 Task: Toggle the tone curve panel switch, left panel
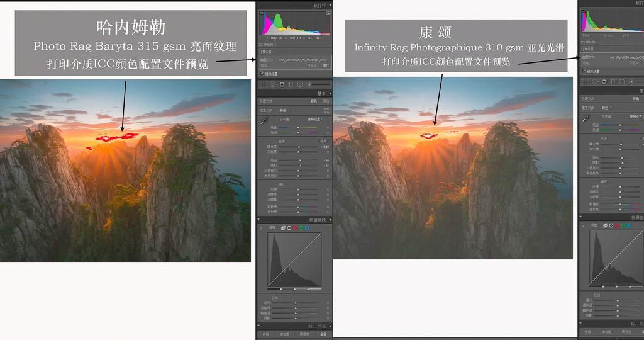(x=258, y=220)
